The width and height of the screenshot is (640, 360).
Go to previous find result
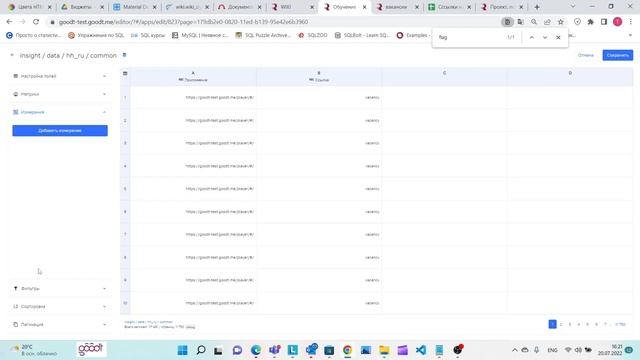tap(531, 37)
